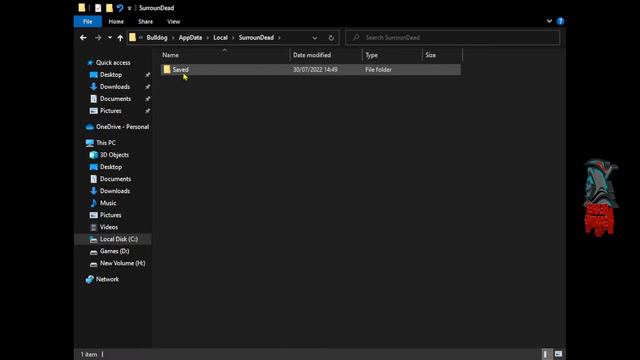This screenshot has height=360, width=640.
Task: Open Desktop under This PC
Action: coord(111,167)
